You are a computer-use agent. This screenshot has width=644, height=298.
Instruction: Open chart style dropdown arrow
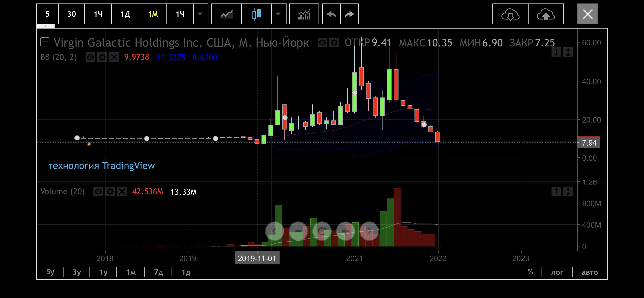click(278, 14)
